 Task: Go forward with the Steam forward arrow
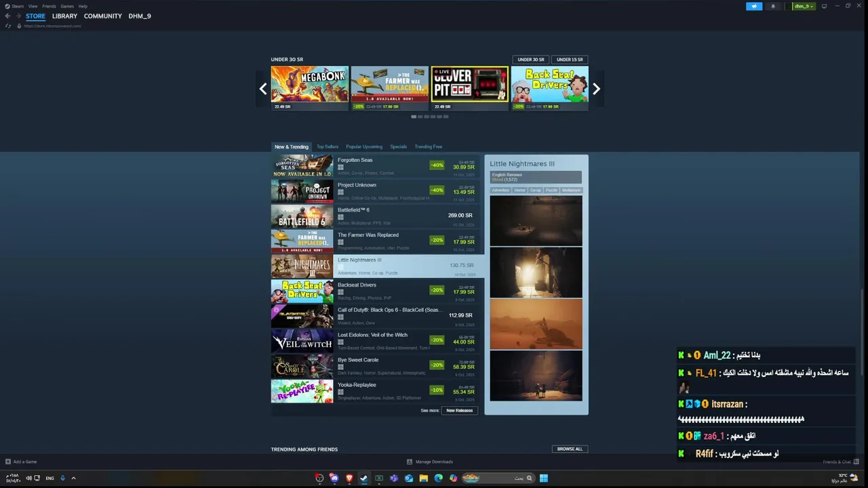pyautogui.click(x=18, y=16)
